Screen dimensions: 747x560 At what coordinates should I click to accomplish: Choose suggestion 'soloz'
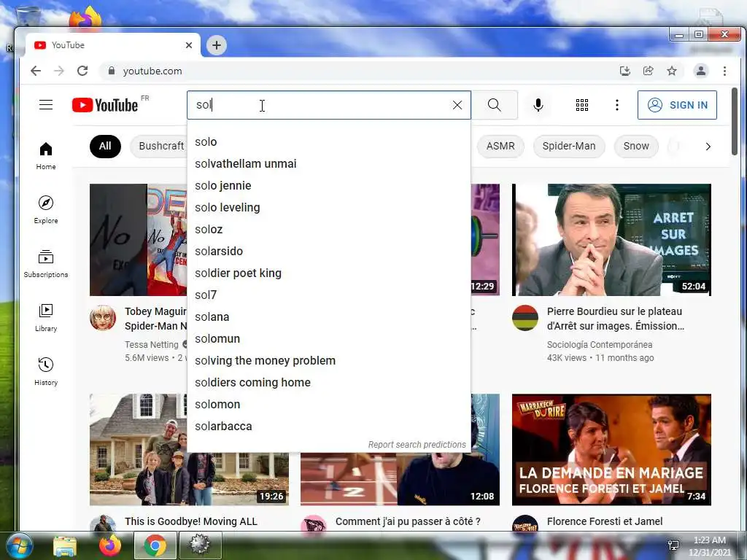pos(329,230)
